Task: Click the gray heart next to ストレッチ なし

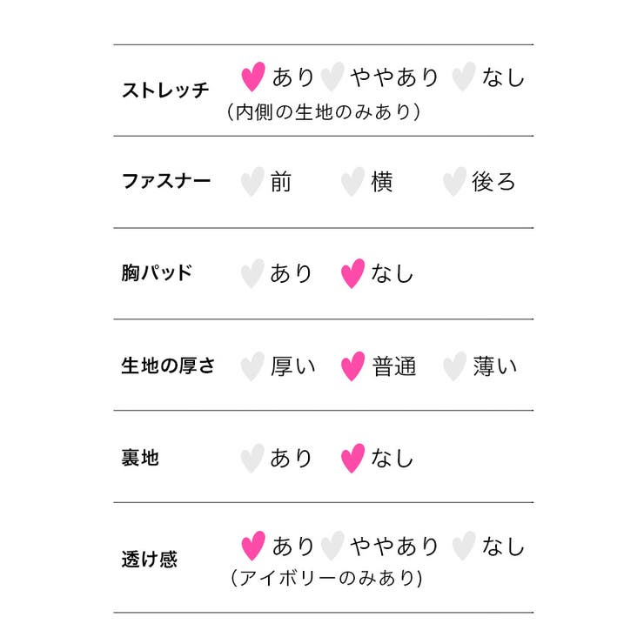Action: tap(464, 77)
